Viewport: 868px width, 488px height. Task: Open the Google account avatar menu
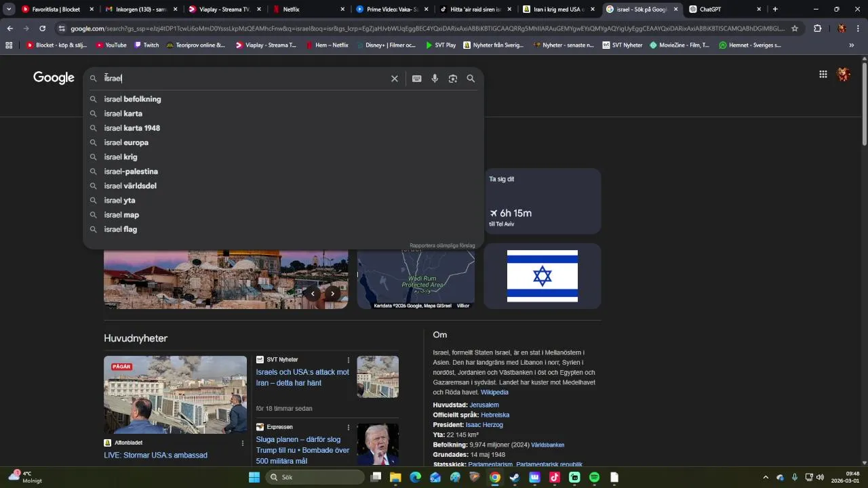[x=844, y=75]
